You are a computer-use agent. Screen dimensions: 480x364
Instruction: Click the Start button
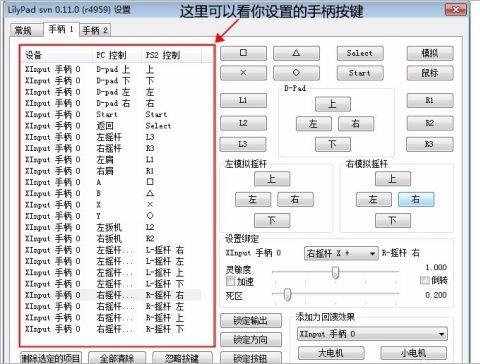(360, 73)
